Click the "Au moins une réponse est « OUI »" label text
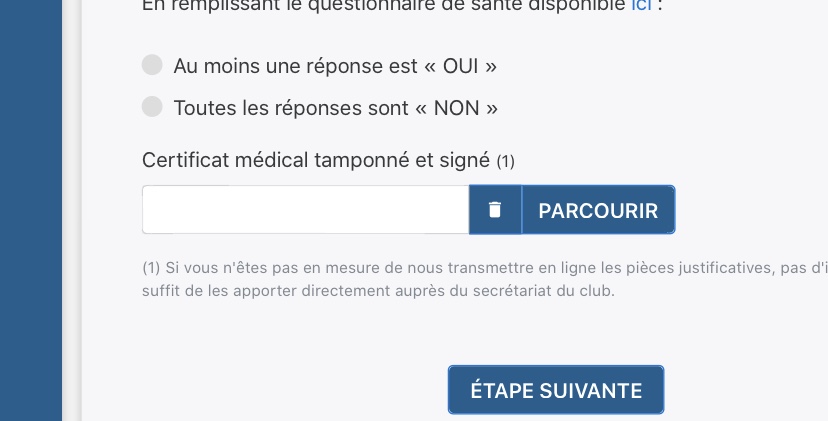The image size is (828, 421). (335, 67)
